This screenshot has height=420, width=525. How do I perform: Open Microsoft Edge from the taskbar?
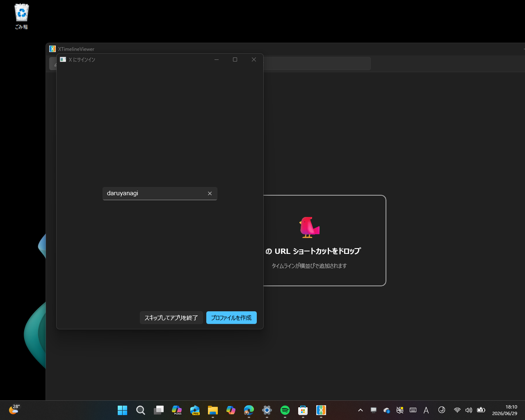coord(249,410)
